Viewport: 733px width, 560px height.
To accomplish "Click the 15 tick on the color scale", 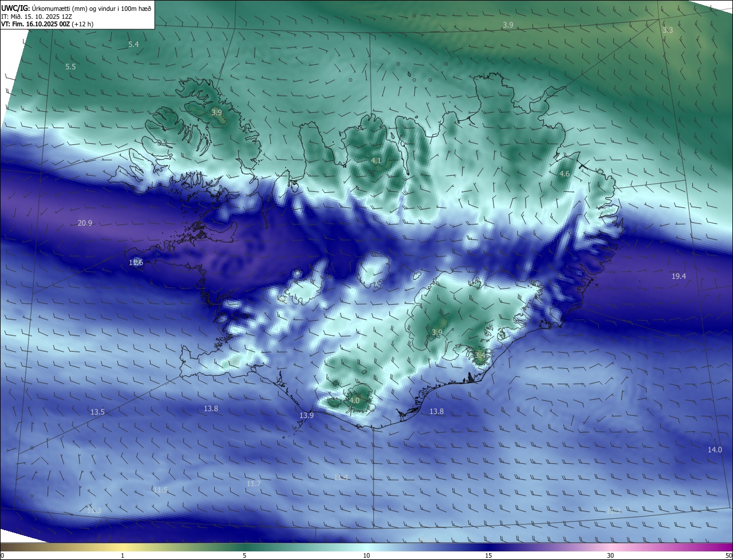I will [488, 555].
